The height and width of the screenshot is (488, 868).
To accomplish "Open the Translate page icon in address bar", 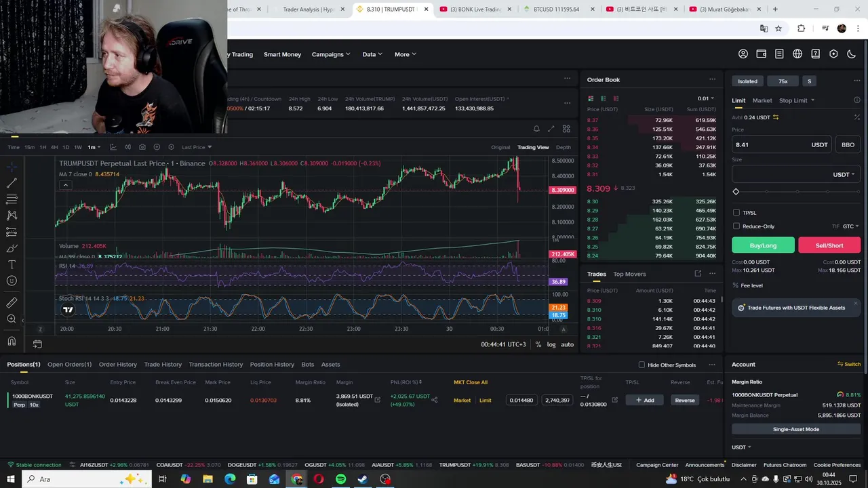I will tap(764, 28).
